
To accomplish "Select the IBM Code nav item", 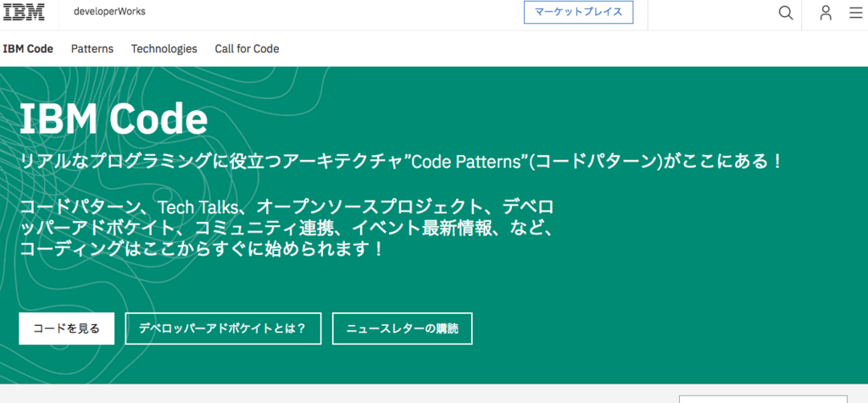I will pos(28,48).
